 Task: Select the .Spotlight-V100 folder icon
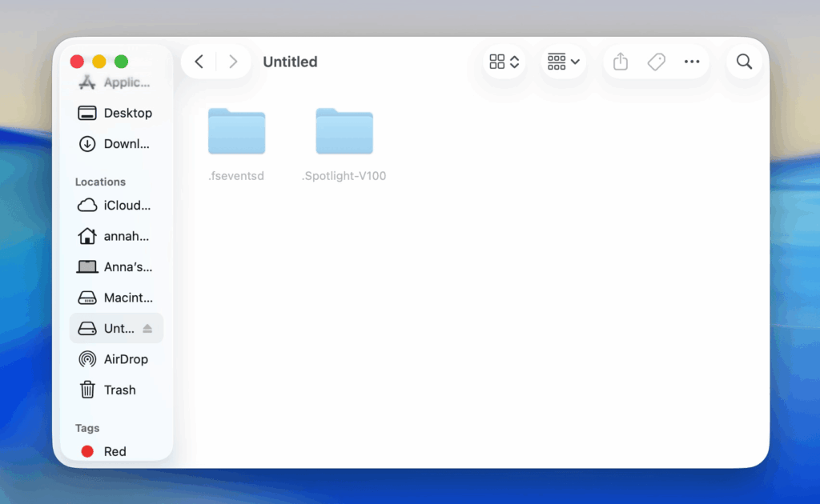[x=344, y=131]
